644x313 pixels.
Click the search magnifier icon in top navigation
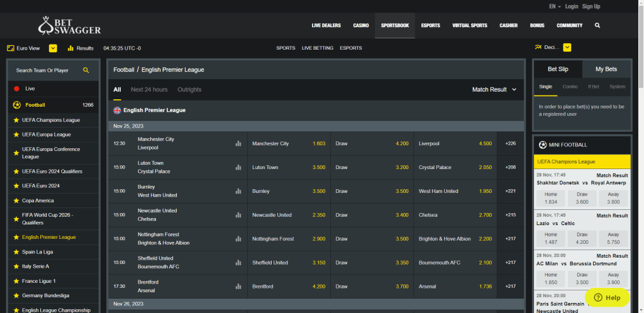pyautogui.click(x=597, y=26)
